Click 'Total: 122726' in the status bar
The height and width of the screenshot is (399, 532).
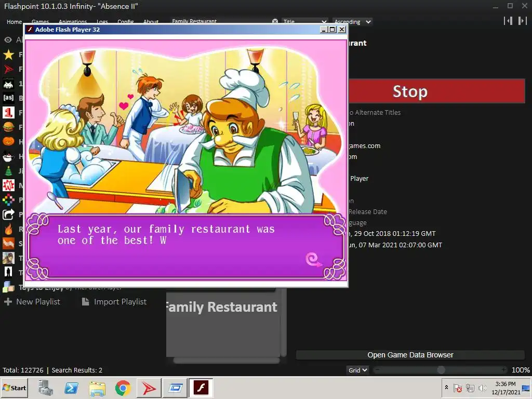(23, 370)
